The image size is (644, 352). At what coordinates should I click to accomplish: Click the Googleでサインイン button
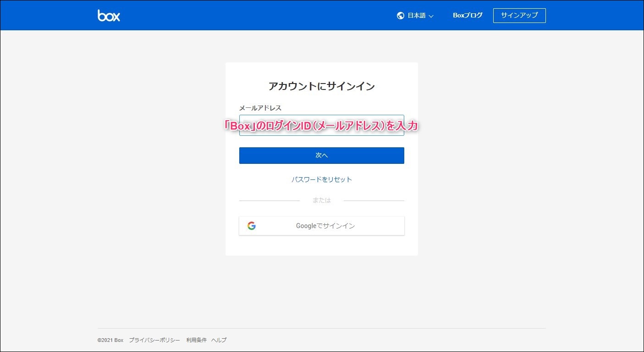(321, 226)
